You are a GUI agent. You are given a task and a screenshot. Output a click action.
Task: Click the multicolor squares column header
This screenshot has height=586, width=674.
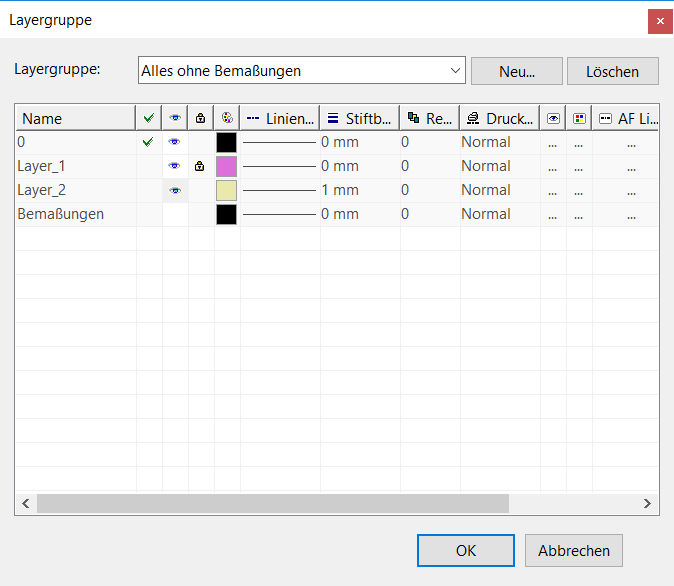coord(579,118)
